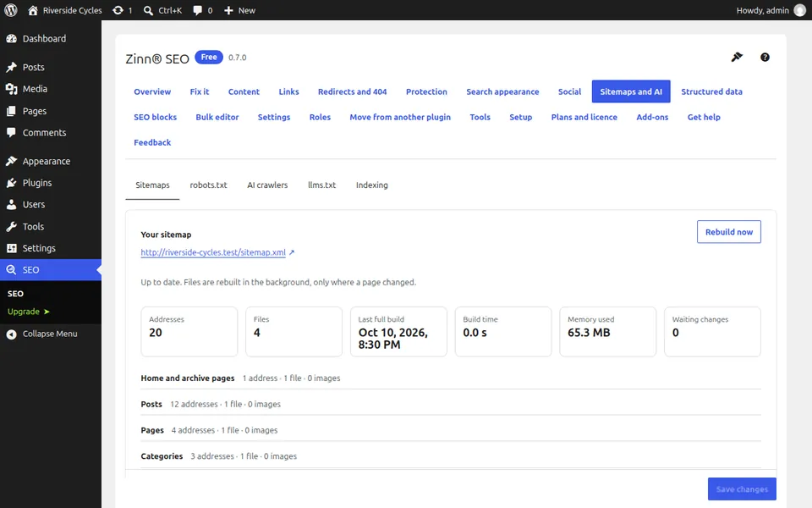Select the Sitemaps sub-tab
The image size is (812, 508).
[x=152, y=185]
